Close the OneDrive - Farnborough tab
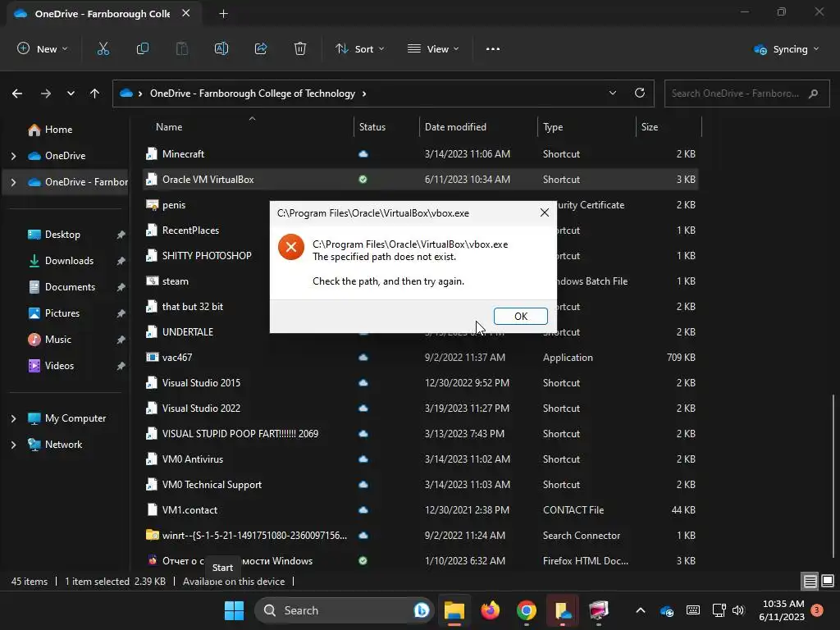The width and height of the screenshot is (840, 630). tap(186, 13)
